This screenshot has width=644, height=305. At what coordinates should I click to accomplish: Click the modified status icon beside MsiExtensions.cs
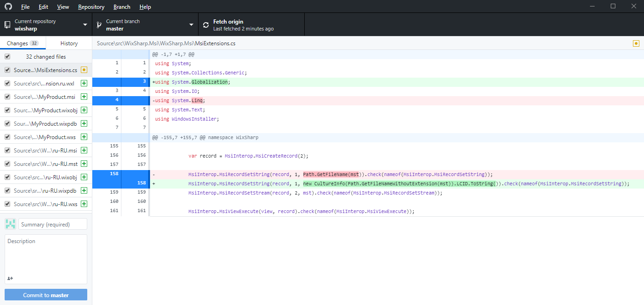(84, 70)
